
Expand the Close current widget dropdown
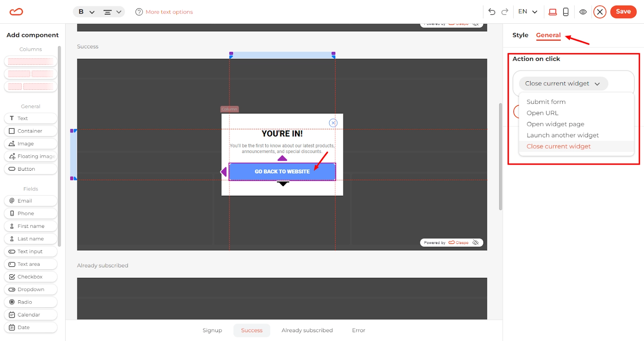click(563, 84)
